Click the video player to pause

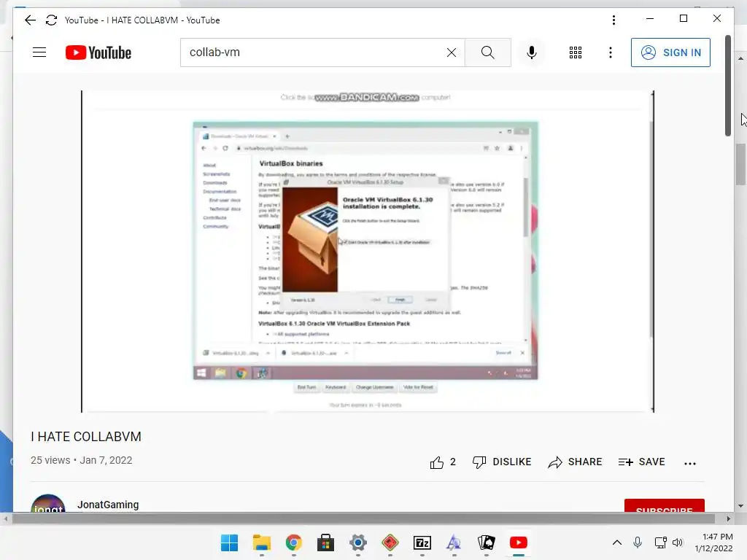368,252
